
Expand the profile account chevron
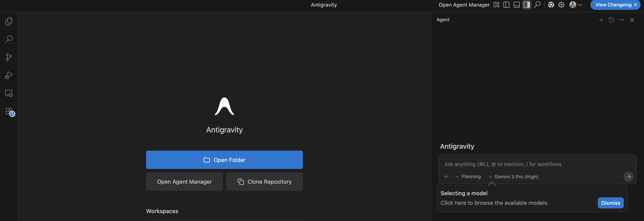pos(581,5)
